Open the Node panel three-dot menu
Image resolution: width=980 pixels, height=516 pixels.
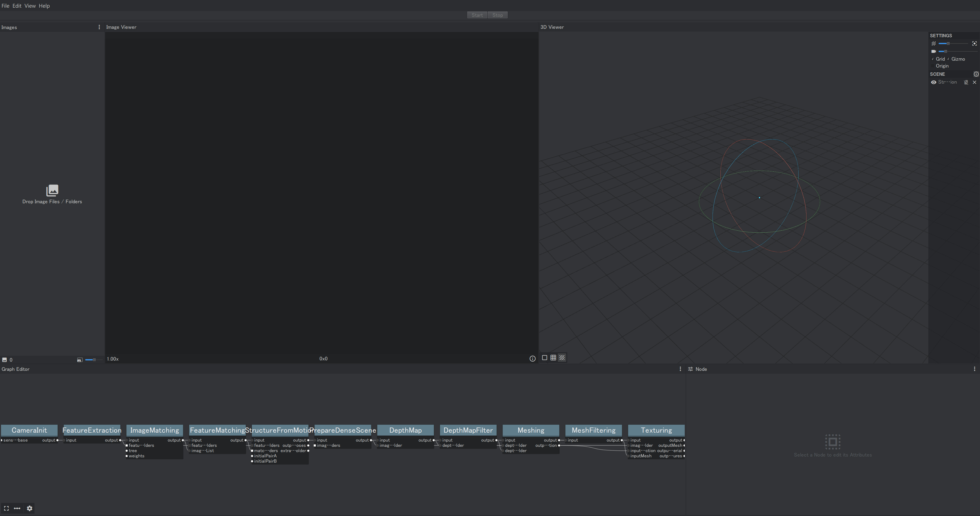974,369
